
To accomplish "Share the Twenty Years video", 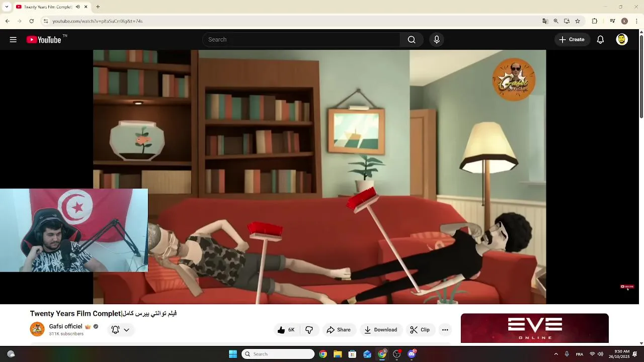I will click(339, 330).
